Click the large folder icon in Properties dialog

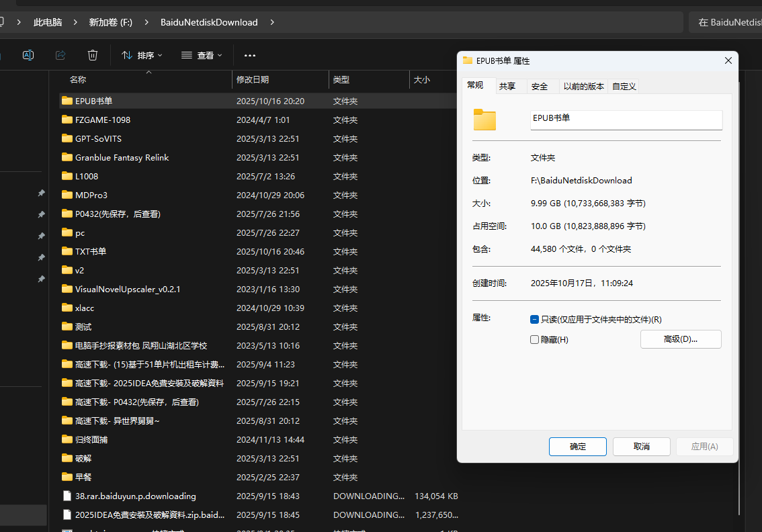tap(484, 120)
